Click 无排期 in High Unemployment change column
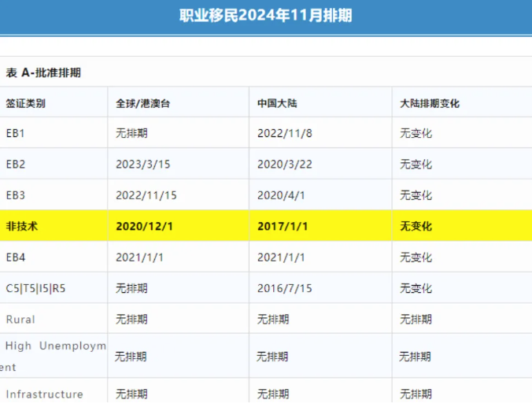 click(415, 357)
